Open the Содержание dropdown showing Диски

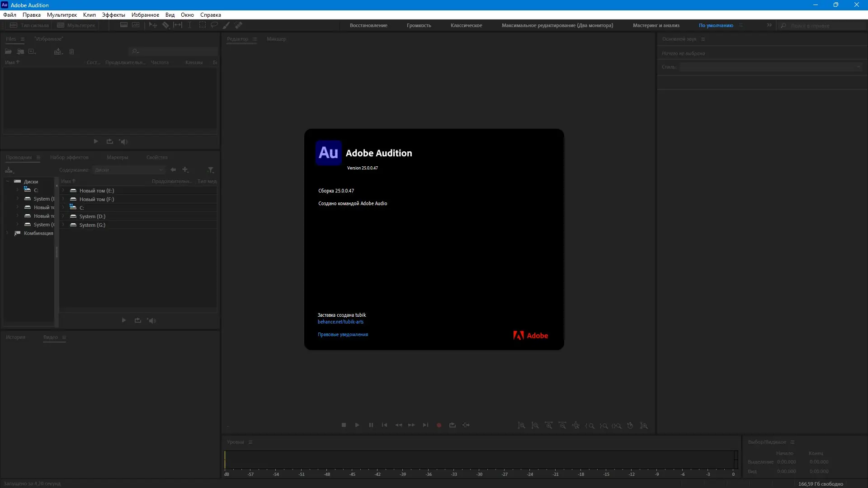point(129,170)
